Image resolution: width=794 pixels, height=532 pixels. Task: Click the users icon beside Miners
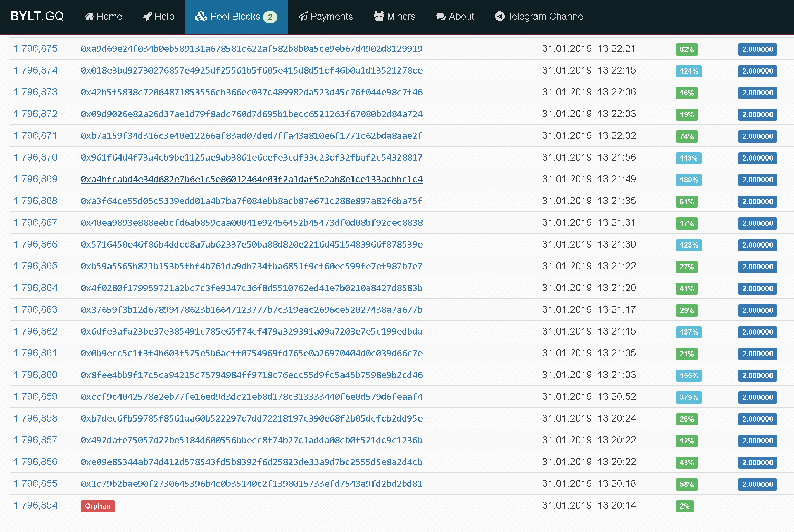(x=379, y=16)
